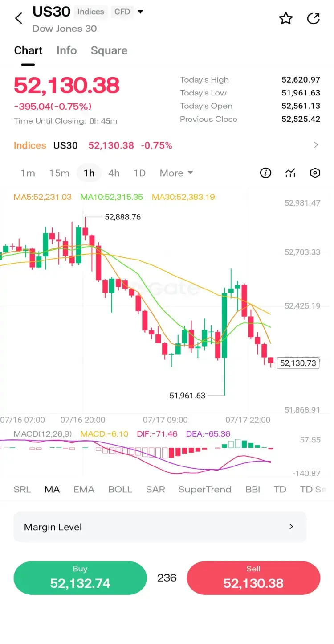Screen dimensions: 334x644
Task: Enable the BBI indicator
Action: (x=253, y=489)
